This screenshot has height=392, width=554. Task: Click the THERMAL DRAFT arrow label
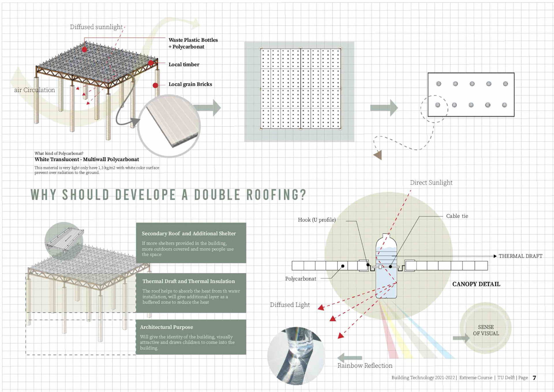point(520,256)
